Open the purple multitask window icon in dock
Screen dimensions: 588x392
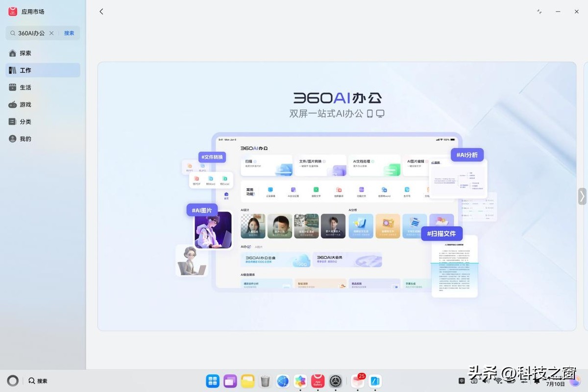pos(230,381)
